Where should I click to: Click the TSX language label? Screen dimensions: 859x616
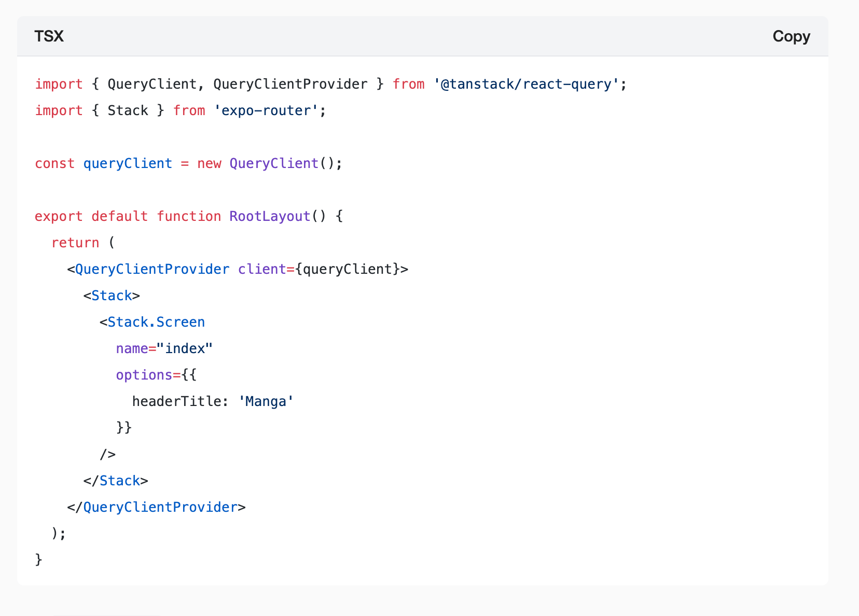click(x=49, y=36)
